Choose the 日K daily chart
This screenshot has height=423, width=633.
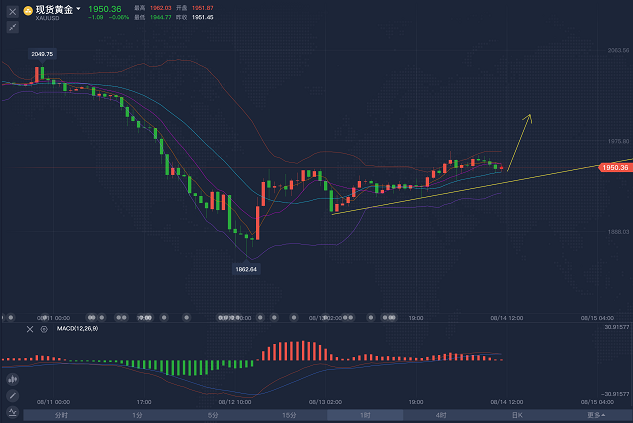(x=517, y=415)
